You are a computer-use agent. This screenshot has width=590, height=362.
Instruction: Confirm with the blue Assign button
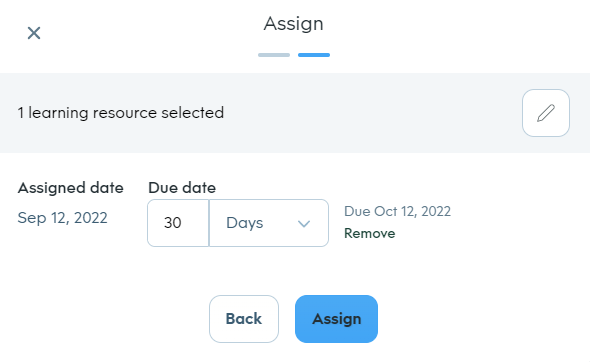pos(336,319)
